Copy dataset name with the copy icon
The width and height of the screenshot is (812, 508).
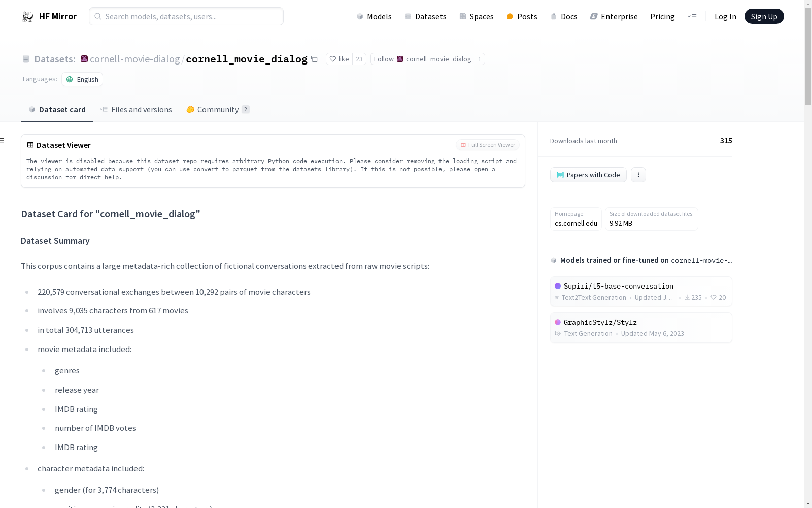[314, 59]
